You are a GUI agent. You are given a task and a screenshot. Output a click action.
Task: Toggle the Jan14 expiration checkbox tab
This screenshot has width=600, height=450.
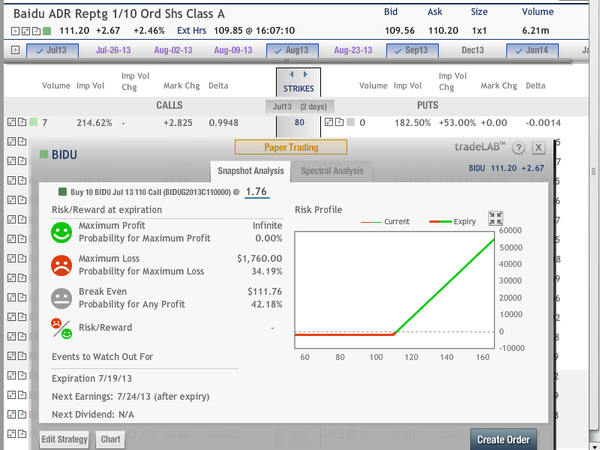[x=532, y=51]
